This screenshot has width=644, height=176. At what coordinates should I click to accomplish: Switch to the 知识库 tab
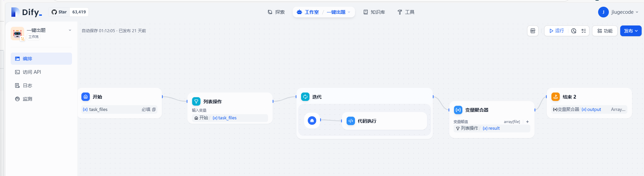click(374, 12)
